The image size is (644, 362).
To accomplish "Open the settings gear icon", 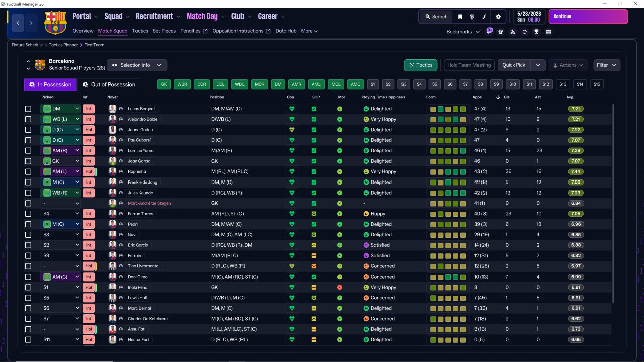I will [x=498, y=17].
